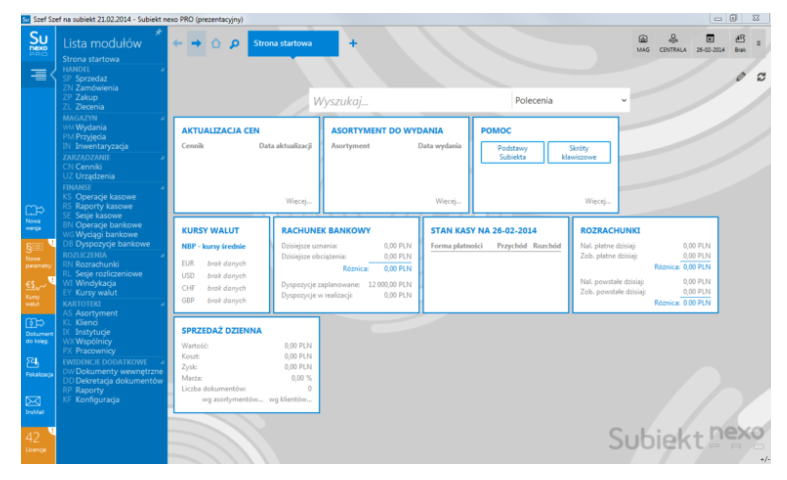The height and width of the screenshot is (480, 787).
Task: Click the Podstawy Subiekta button
Action: (512, 152)
